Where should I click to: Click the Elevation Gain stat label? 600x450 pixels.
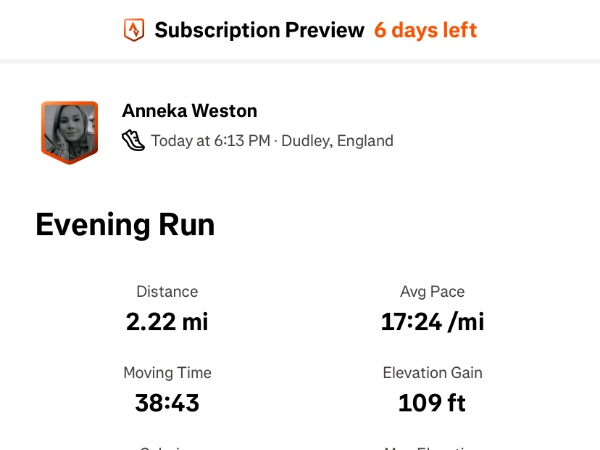pyautogui.click(x=432, y=373)
